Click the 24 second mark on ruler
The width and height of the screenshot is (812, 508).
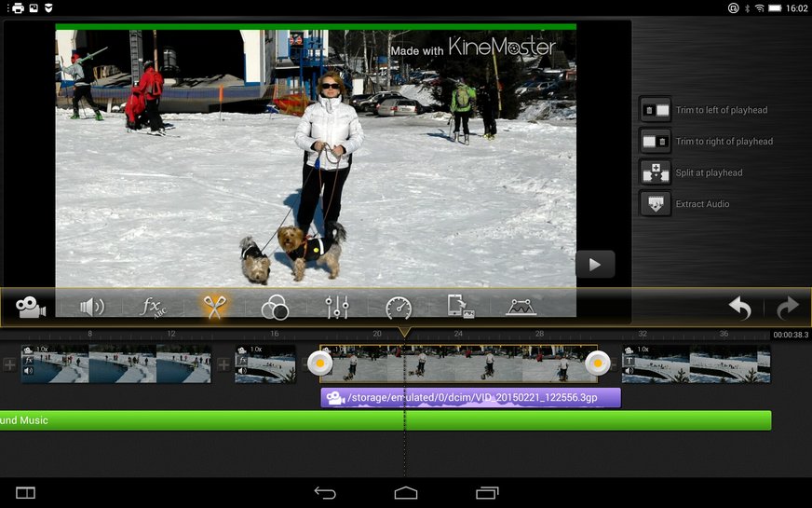click(458, 334)
